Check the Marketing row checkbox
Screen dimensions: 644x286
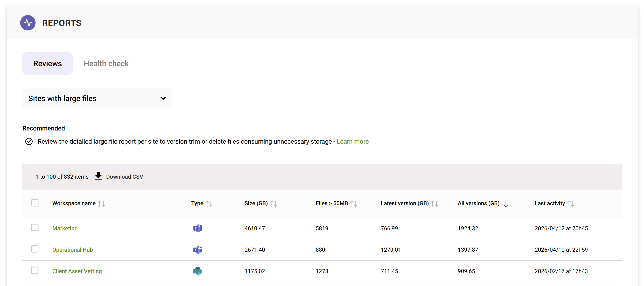tap(35, 227)
